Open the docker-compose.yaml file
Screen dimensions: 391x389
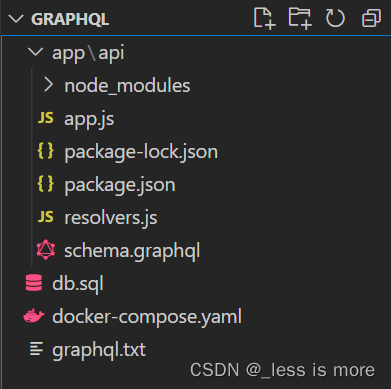147,317
